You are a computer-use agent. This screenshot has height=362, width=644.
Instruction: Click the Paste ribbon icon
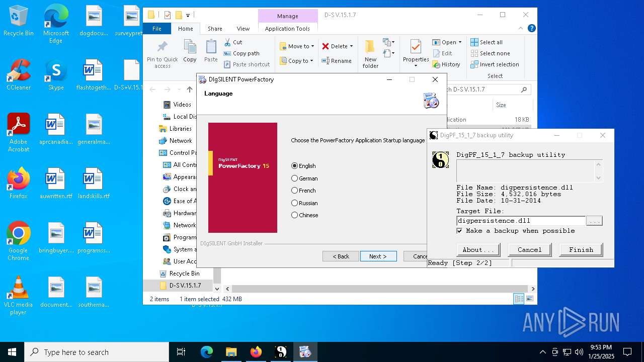click(211, 51)
